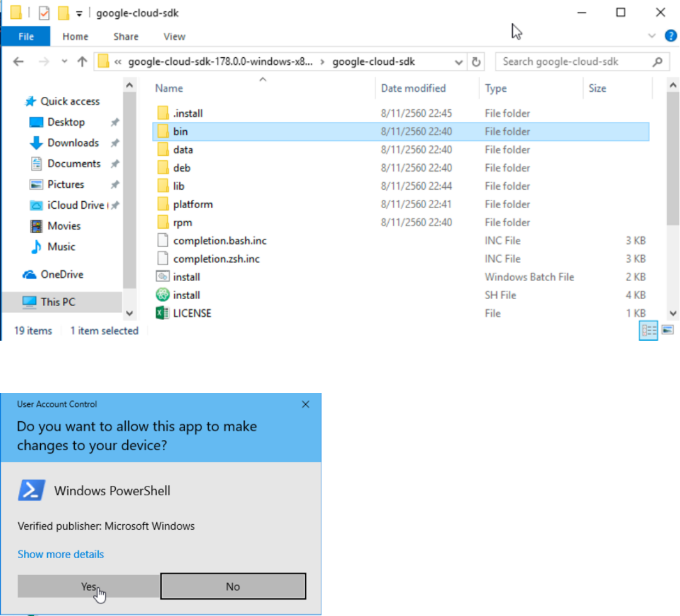Screen dimensions: 680x616
Task: Select completion.bash.inc file icon
Action: [x=163, y=241]
